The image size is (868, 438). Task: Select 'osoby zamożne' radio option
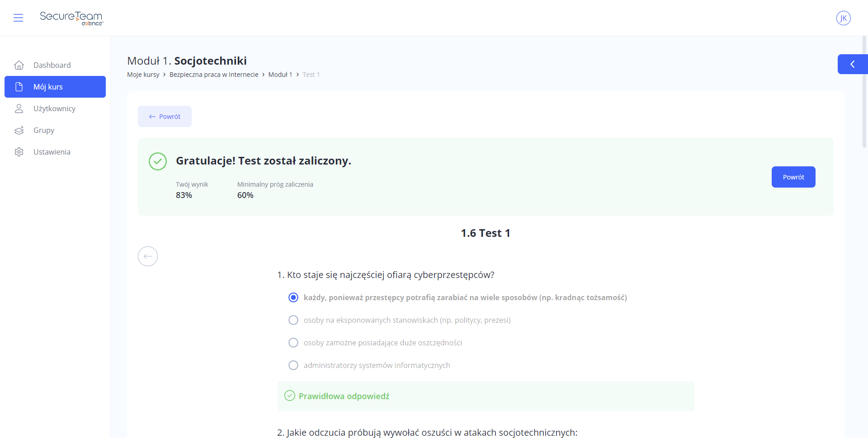[293, 343]
